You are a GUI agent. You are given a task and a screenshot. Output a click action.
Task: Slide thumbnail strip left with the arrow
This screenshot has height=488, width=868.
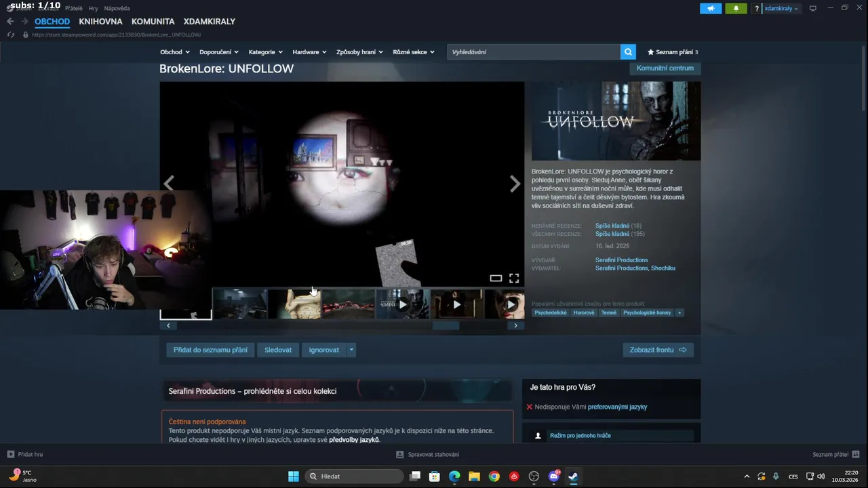point(168,325)
